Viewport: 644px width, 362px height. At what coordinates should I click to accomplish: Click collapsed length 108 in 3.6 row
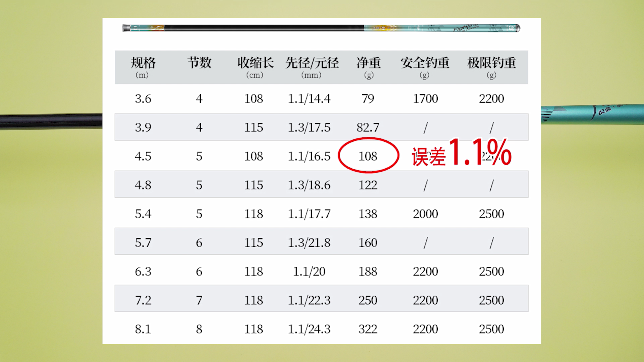pos(254,99)
